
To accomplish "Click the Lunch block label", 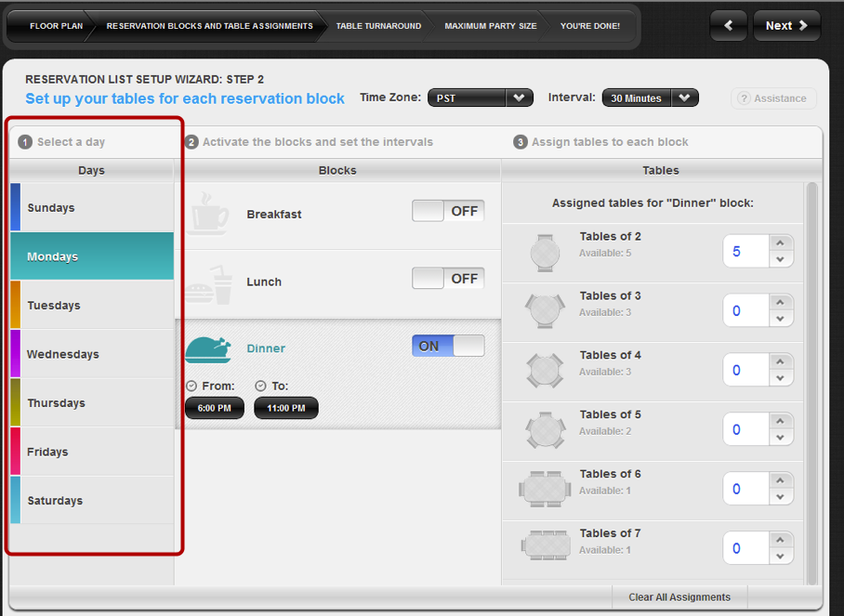I will pyautogui.click(x=264, y=282).
